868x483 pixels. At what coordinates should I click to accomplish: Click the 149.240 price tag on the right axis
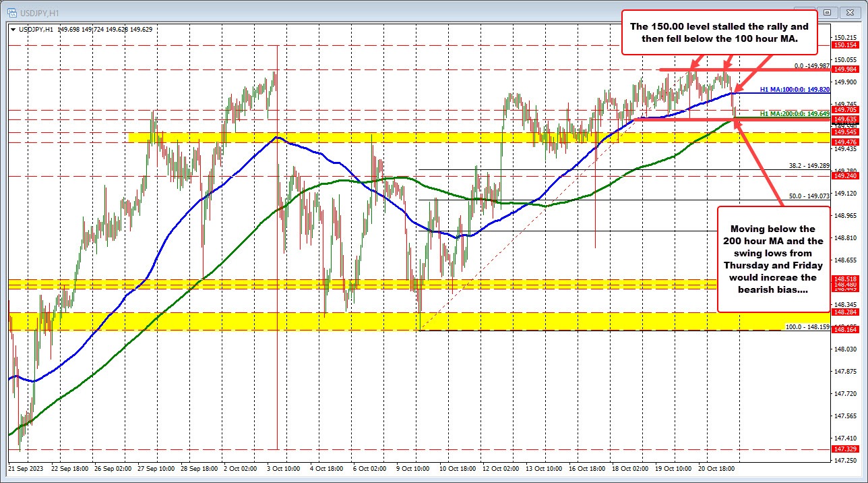pos(844,176)
